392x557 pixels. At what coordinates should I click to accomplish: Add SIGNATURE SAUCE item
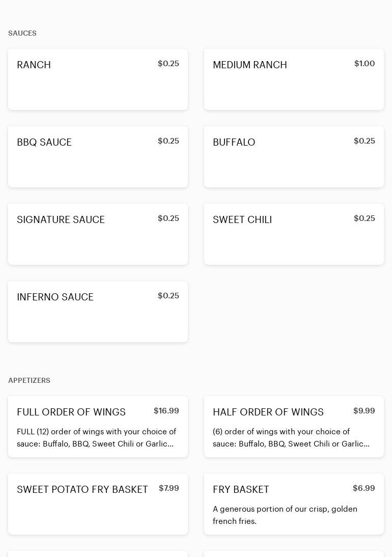click(x=98, y=234)
